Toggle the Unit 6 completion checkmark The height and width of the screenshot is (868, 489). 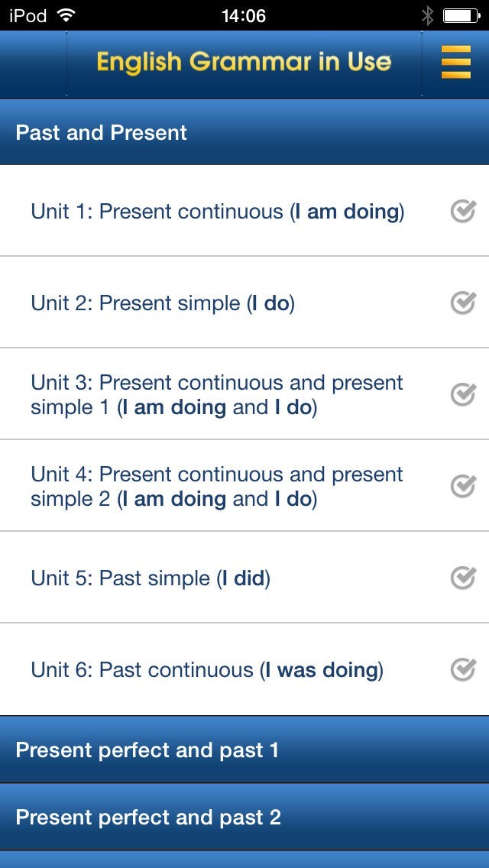(463, 669)
